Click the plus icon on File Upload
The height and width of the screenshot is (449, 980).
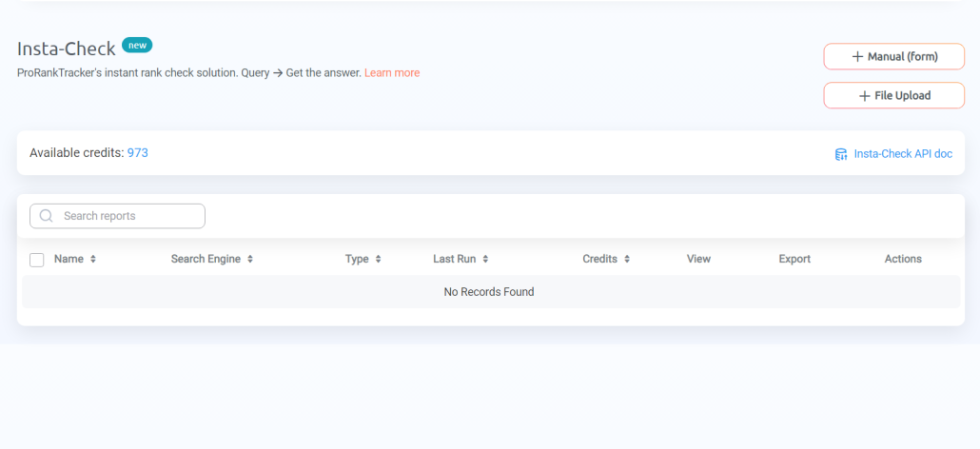[864, 96]
